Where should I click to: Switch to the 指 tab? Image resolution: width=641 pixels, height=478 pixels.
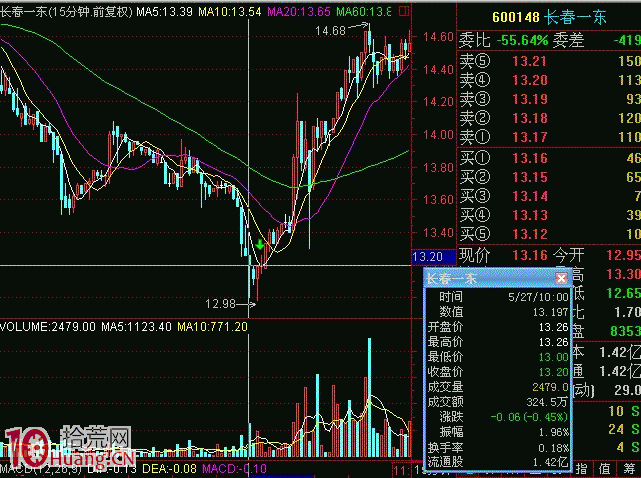click(581, 469)
